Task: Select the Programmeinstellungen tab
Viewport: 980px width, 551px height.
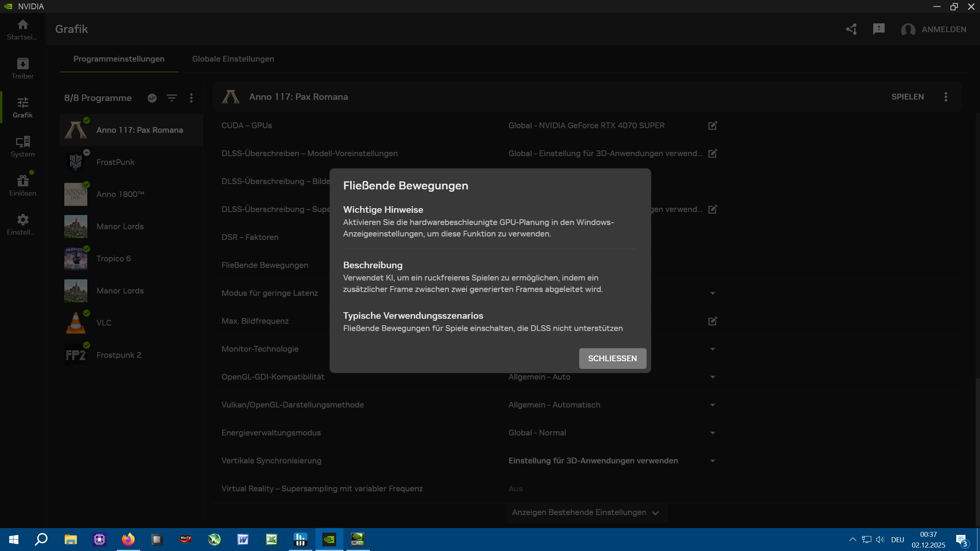Action: [x=119, y=59]
